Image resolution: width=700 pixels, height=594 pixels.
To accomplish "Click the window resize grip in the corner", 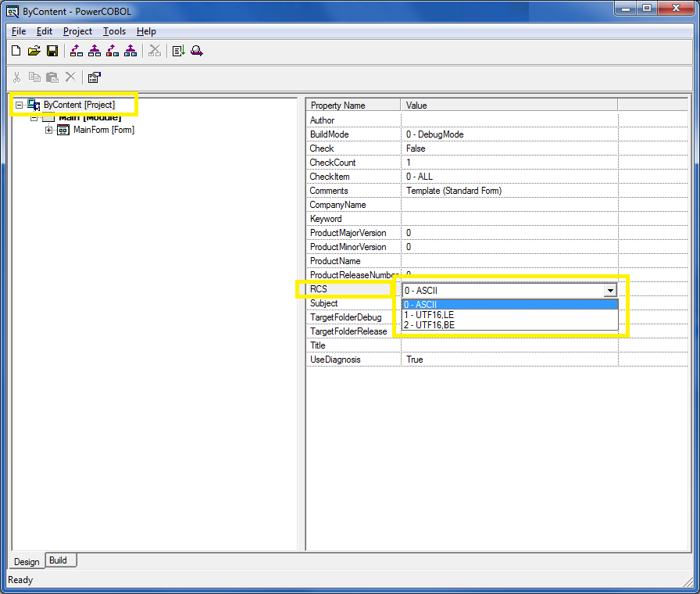I will pyautogui.click(x=688, y=581).
